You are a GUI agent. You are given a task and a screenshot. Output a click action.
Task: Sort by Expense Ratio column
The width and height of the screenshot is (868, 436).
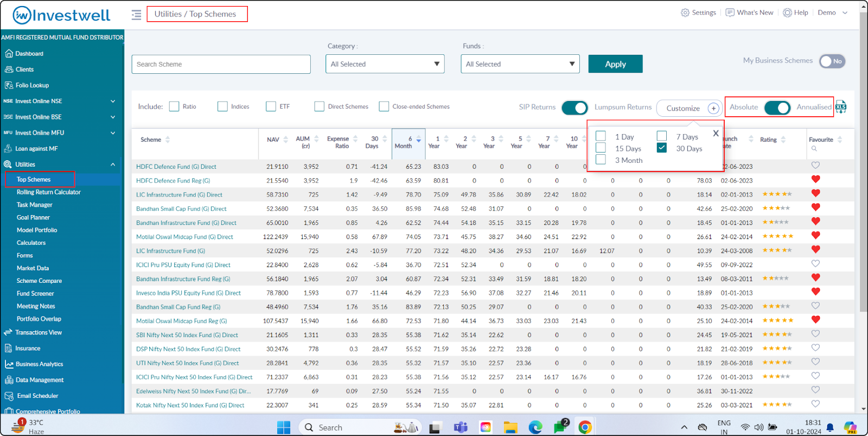pyautogui.click(x=355, y=138)
